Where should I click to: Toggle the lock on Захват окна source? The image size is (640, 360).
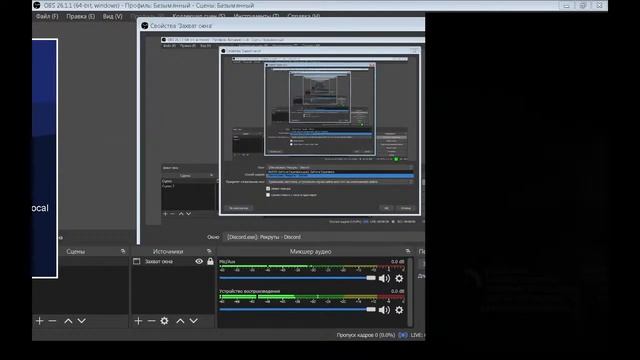pyautogui.click(x=210, y=261)
